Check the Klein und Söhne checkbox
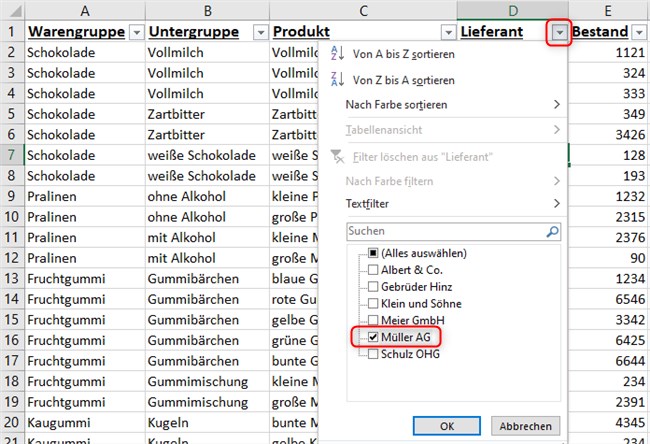This screenshot has height=444, width=650. pos(373,303)
